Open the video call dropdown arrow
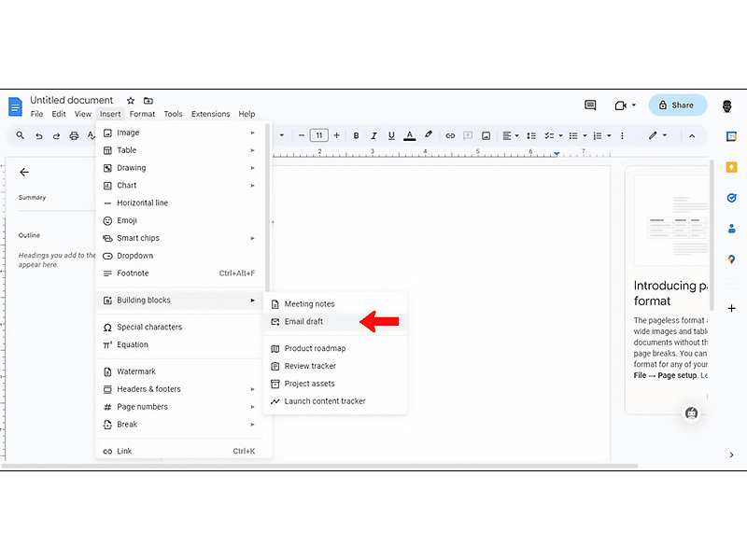The image size is (747, 560). pyautogui.click(x=634, y=105)
